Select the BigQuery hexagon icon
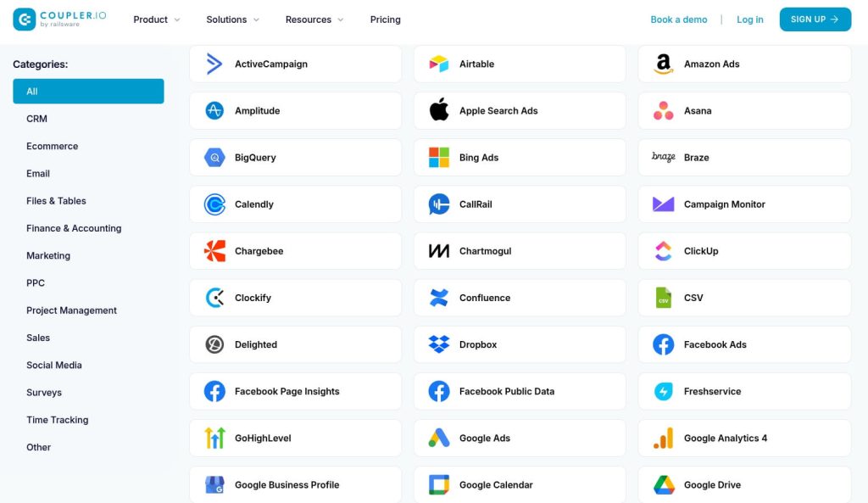Viewport: 868px width, 503px height. [214, 157]
